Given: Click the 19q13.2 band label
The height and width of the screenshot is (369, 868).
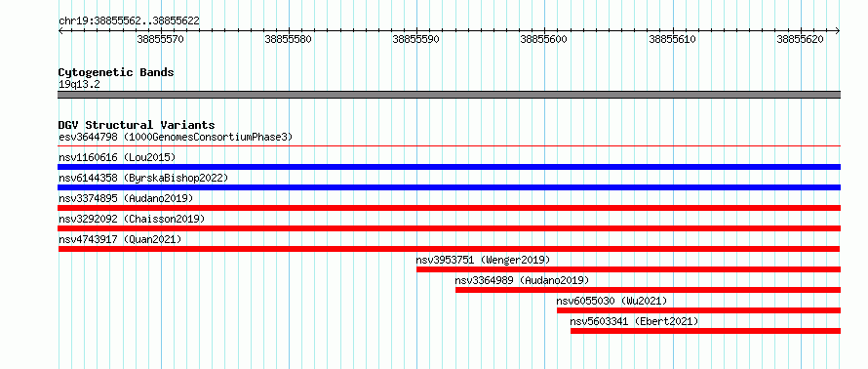Looking at the screenshot, I should pyautogui.click(x=79, y=85).
